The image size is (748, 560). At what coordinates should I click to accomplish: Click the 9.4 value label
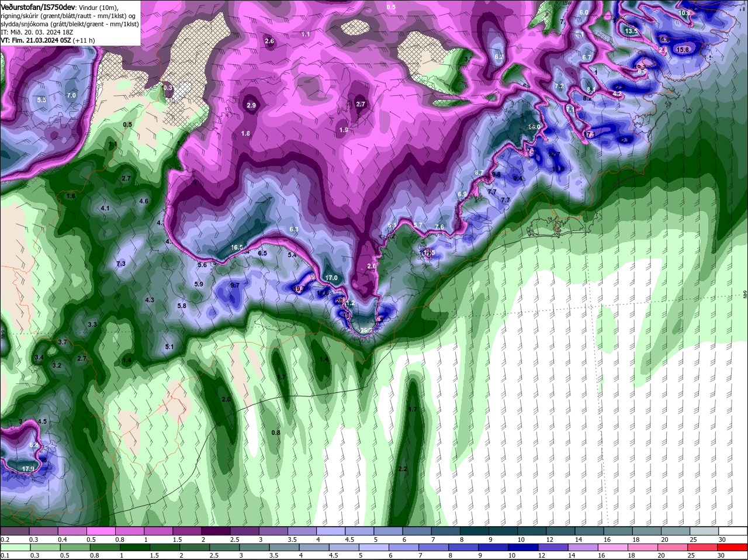tap(518, 178)
